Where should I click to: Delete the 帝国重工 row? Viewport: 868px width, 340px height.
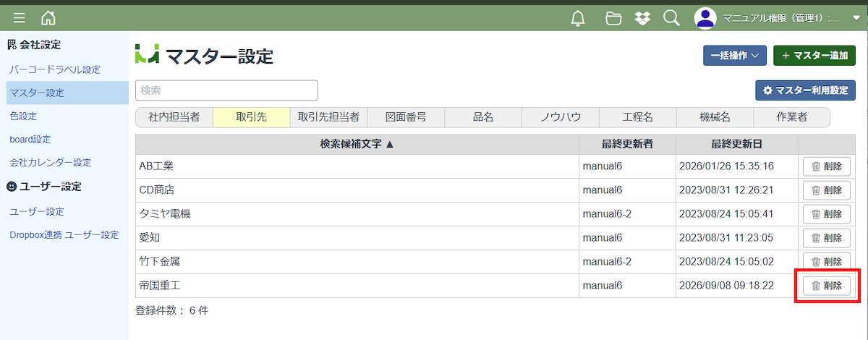(827, 286)
